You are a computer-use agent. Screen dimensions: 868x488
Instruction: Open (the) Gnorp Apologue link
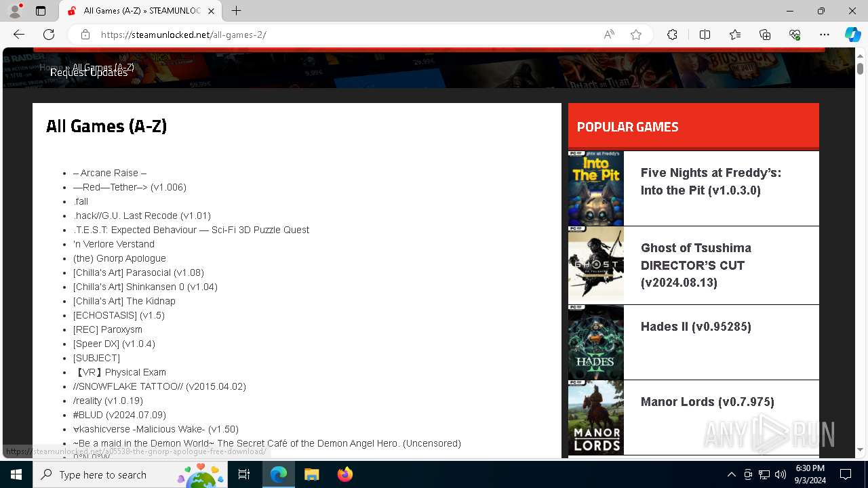tap(119, 258)
